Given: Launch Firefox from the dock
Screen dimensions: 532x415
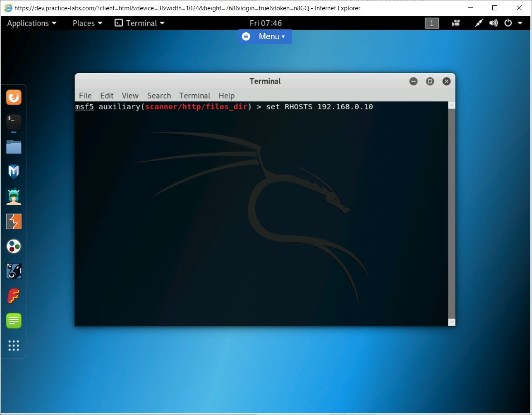Looking at the screenshot, I should click(14, 97).
